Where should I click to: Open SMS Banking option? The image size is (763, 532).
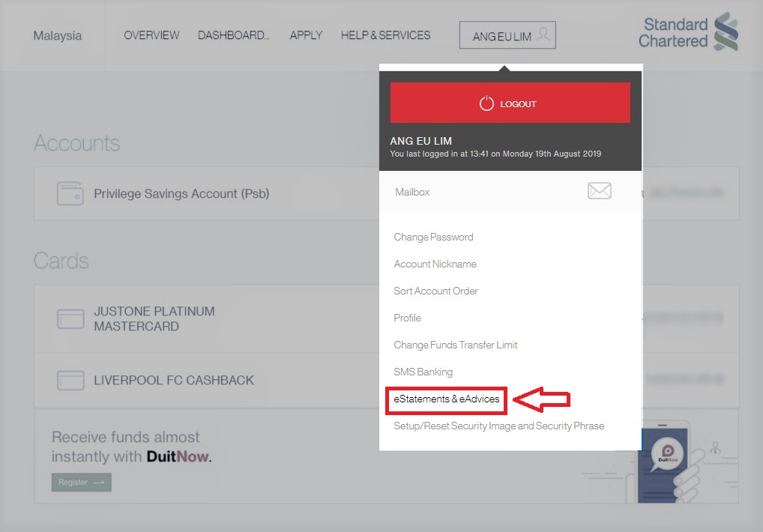point(423,372)
